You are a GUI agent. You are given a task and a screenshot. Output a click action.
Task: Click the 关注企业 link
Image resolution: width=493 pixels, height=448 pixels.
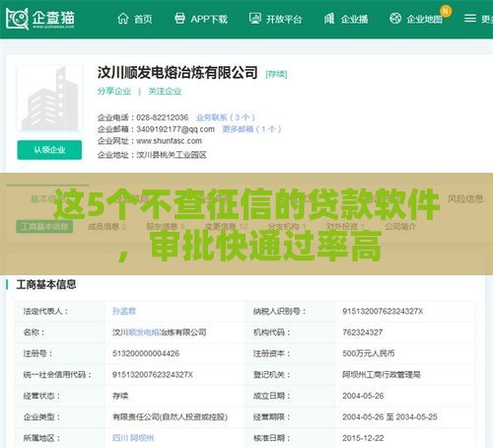click(x=165, y=91)
